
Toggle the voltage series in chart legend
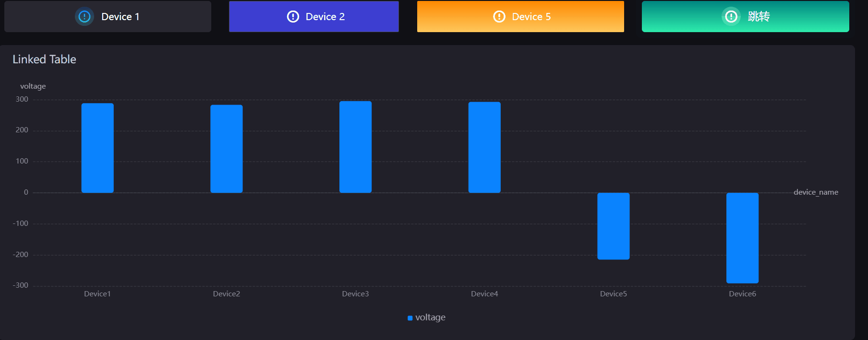coord(430,317)
